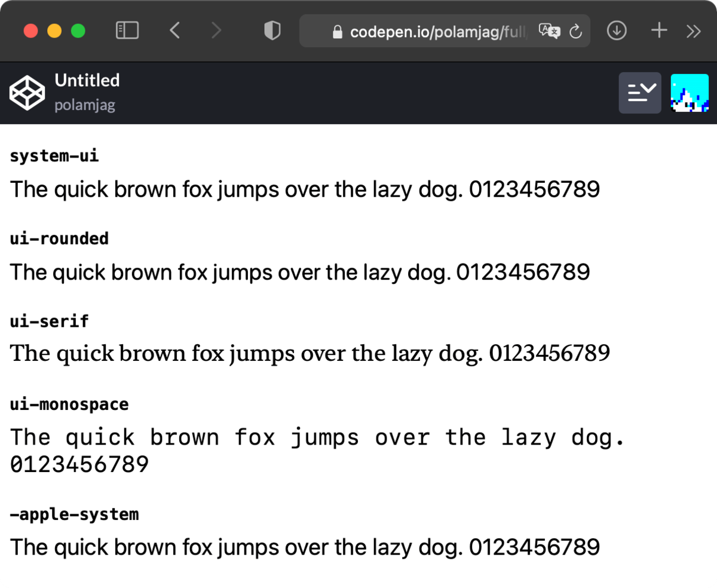Click the lock icon in address bar
The height and width of the screenshot is (588, 717).
click(338, 32)
